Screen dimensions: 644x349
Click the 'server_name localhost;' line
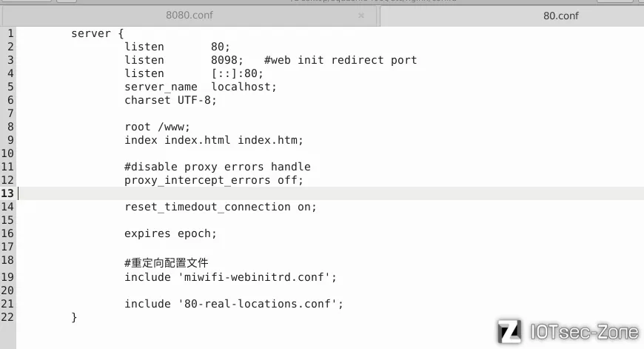click(x=201, y=87)
